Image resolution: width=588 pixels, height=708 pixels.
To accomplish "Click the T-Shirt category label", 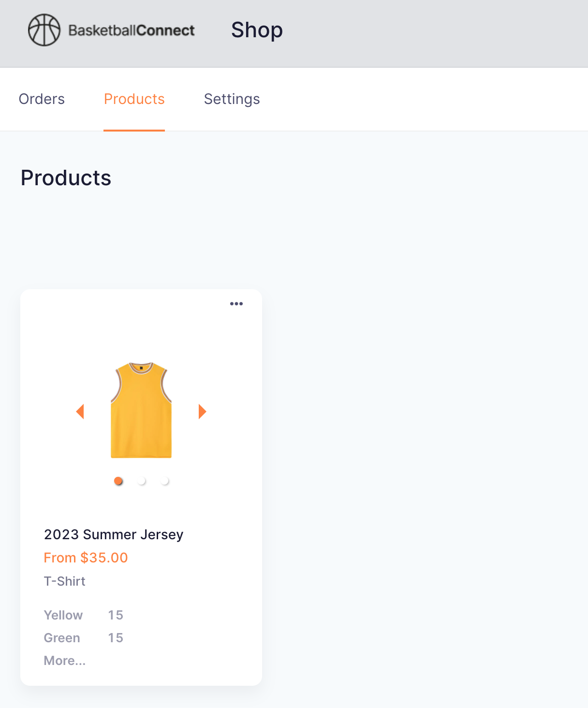I will click(x=65, y=581).
